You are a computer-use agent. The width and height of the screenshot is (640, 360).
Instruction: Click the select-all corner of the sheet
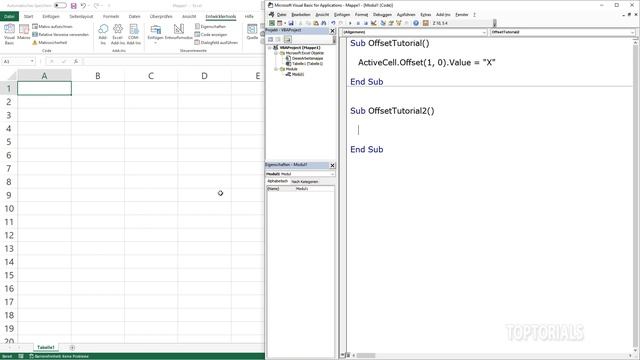coord(9,76)
